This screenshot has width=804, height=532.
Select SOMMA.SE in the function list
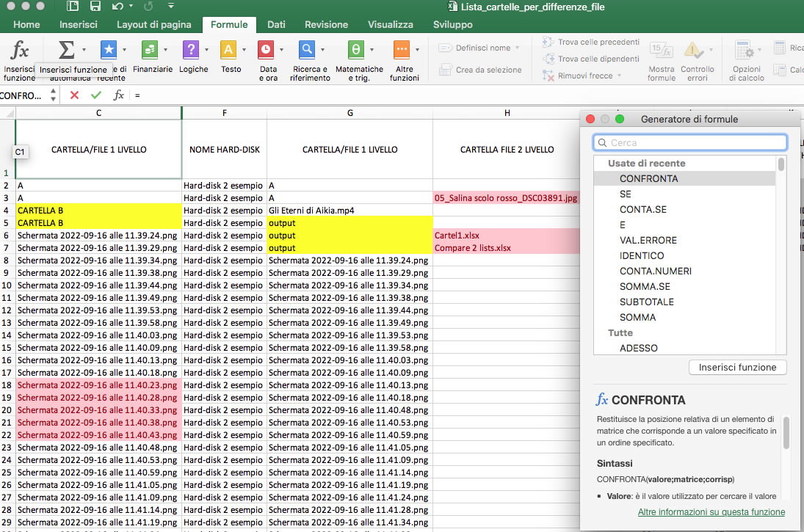tap(684, 286)
